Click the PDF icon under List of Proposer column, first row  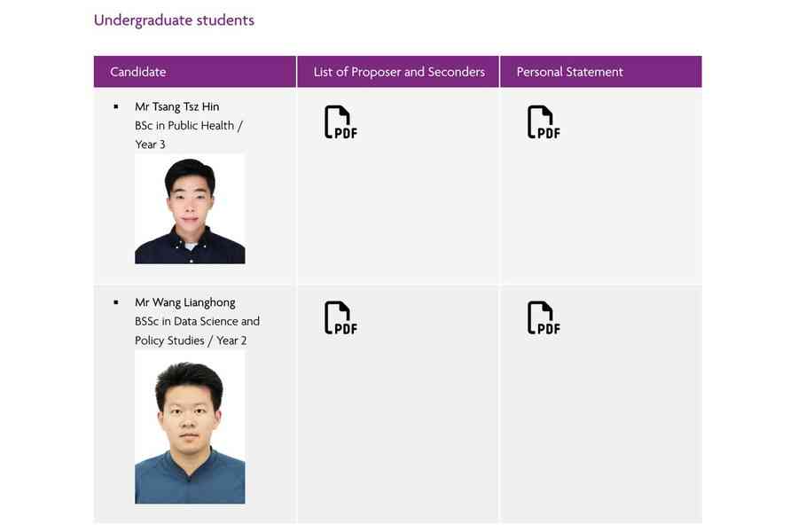[x=340, y=121]
